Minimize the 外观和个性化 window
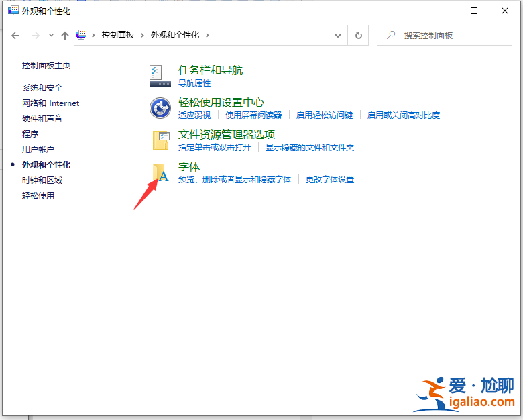Viewport: 523px width, 420px height. coord(444,11)
